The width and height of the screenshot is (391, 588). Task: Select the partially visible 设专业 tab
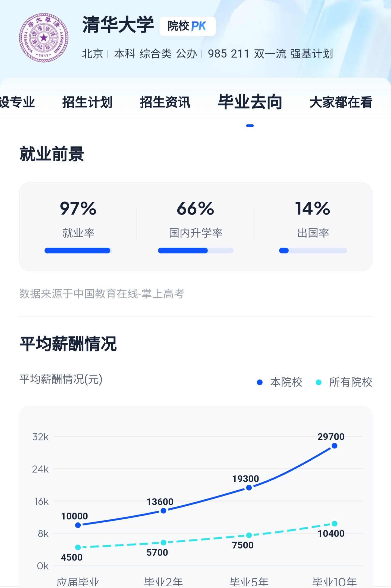click(17, 102)
